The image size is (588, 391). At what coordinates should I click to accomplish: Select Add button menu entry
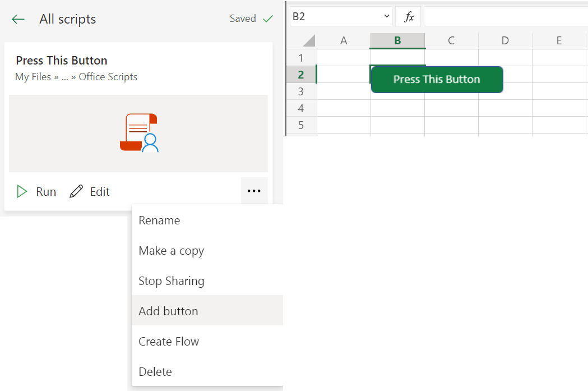click(168, 311)
